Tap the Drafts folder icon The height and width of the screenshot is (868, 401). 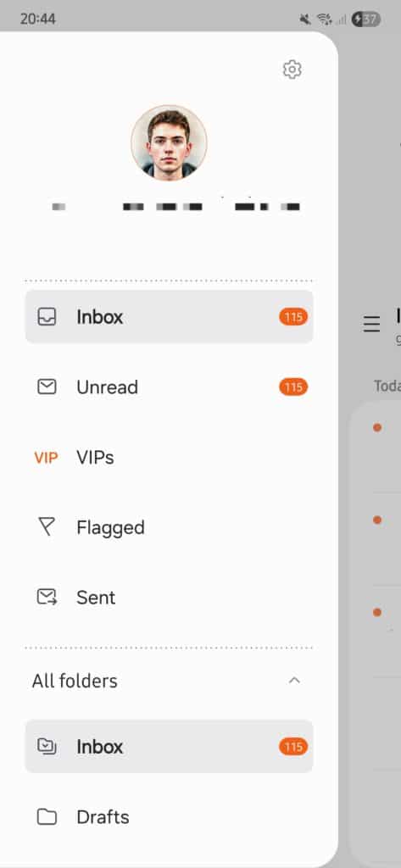(47, 816)
